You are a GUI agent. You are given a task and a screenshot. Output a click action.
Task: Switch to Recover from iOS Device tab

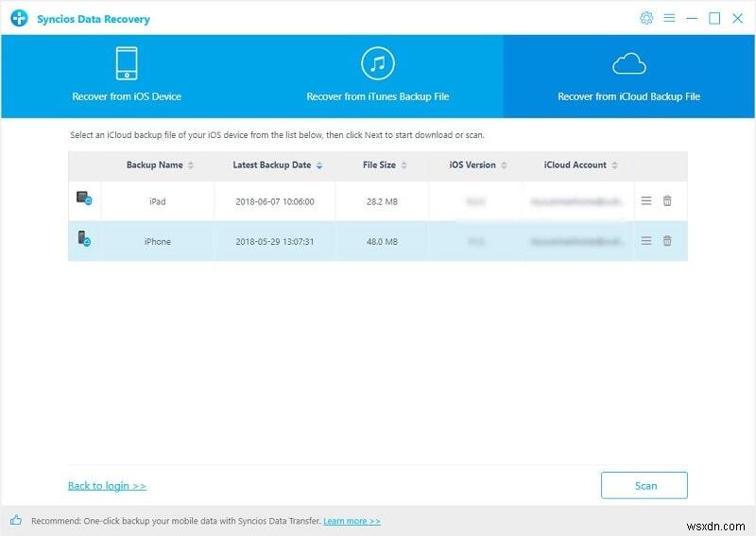(x=127, y=77)
